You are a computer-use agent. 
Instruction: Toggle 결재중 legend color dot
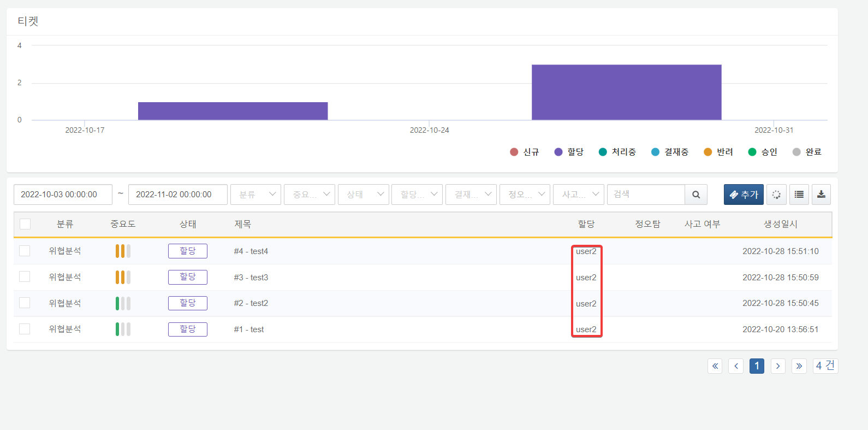(x=655, y=152)
